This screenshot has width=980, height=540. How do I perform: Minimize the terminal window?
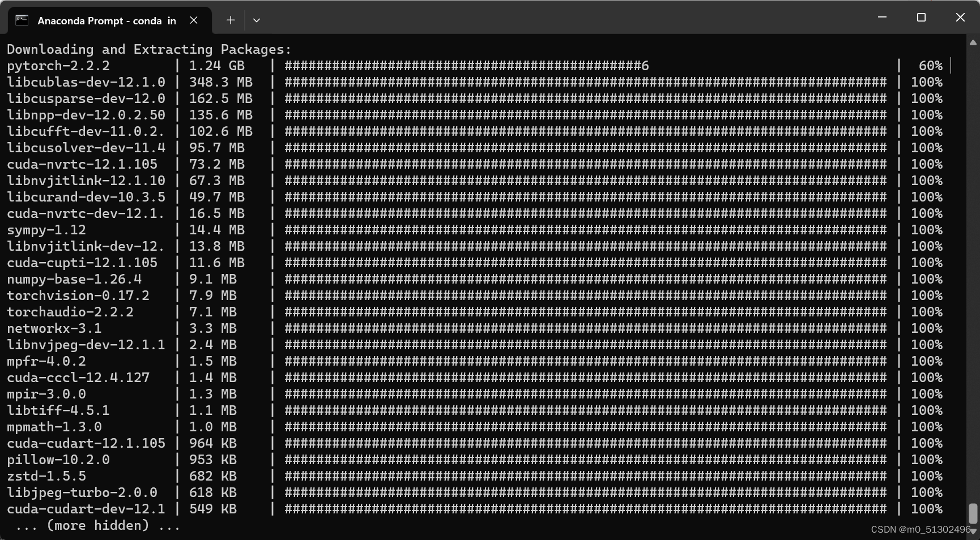882,18
